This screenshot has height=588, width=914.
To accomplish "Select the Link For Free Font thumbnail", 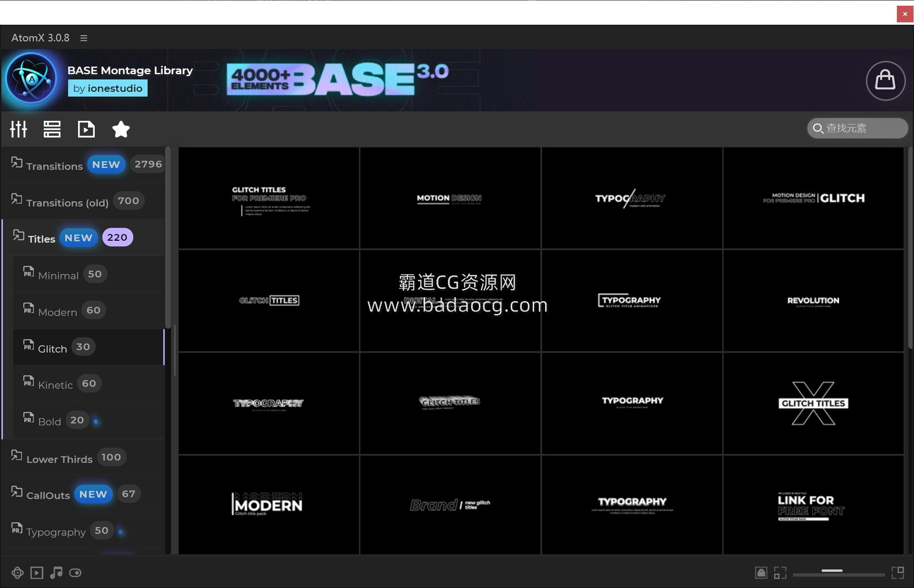I will (813, 505).
